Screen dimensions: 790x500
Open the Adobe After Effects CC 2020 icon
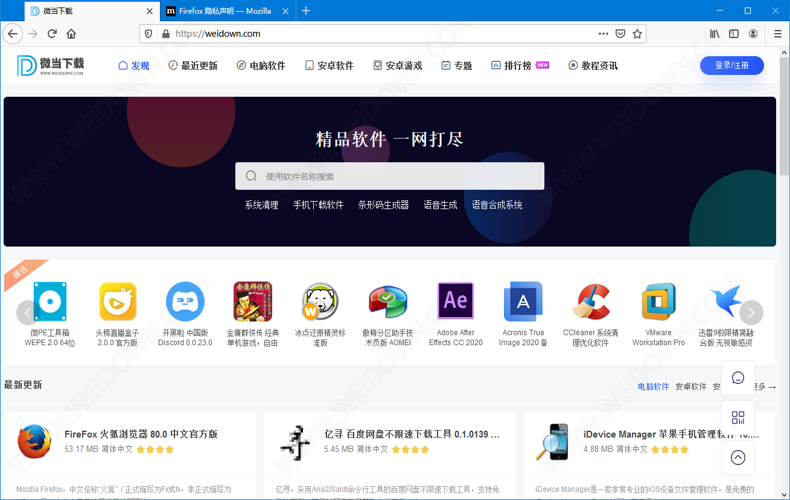(x=455, y=302)
